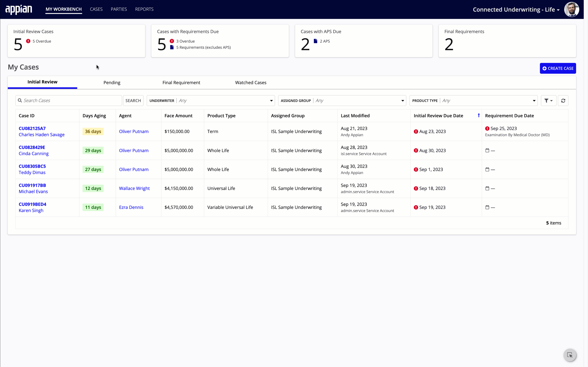Open Karen Singh party link
The height and width of the screenshot is (367, 588).
[31, 211]
